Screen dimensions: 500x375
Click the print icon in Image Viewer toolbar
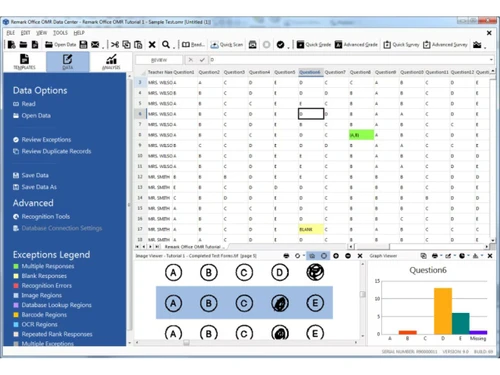286,256
